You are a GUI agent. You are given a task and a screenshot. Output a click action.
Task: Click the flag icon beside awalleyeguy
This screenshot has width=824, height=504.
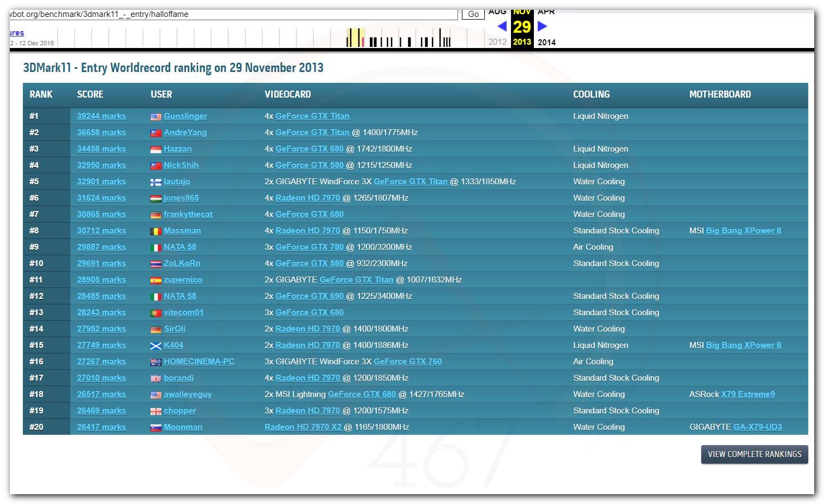coord(156,394)
